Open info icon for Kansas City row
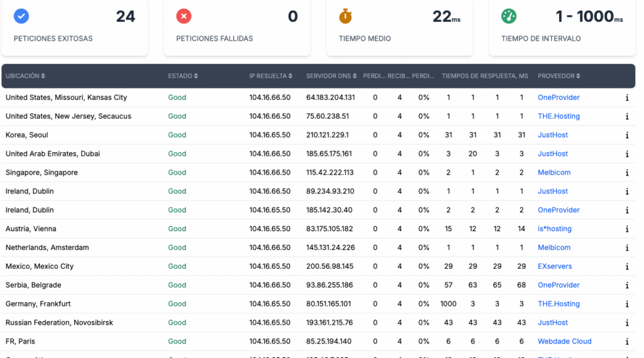 627,98
